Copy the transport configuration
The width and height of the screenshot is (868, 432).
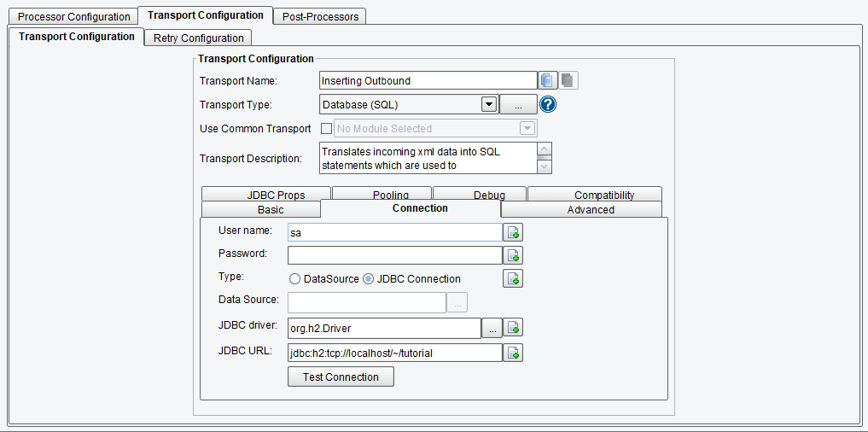(x=547, y=80)
